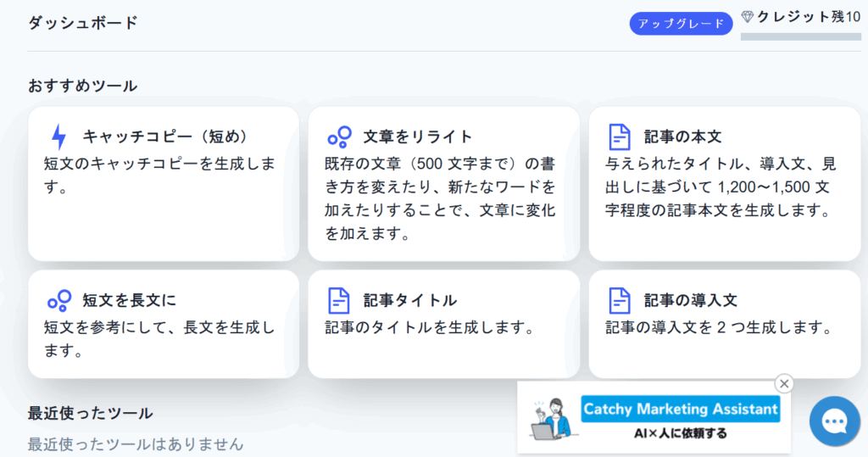This screenshot has width=868, height=457.
Task: Open the chat bubble support widget
Action: point(834,421)
